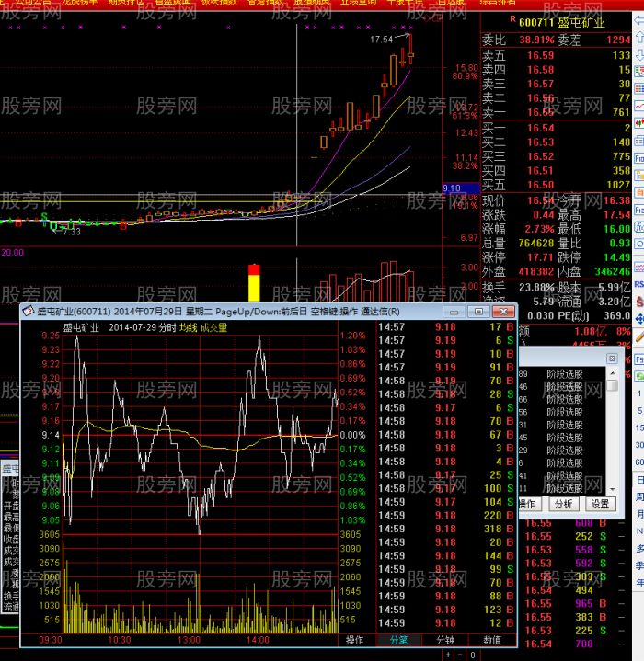Image resolution: width=644 pixels, height=661 pixels.
Task: Select the 分笔 tab in intraday window
Action: coord(398,640)
